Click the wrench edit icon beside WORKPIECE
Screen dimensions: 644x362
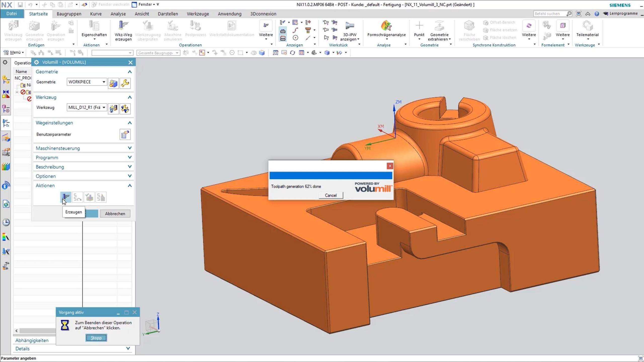click(125, 83)
